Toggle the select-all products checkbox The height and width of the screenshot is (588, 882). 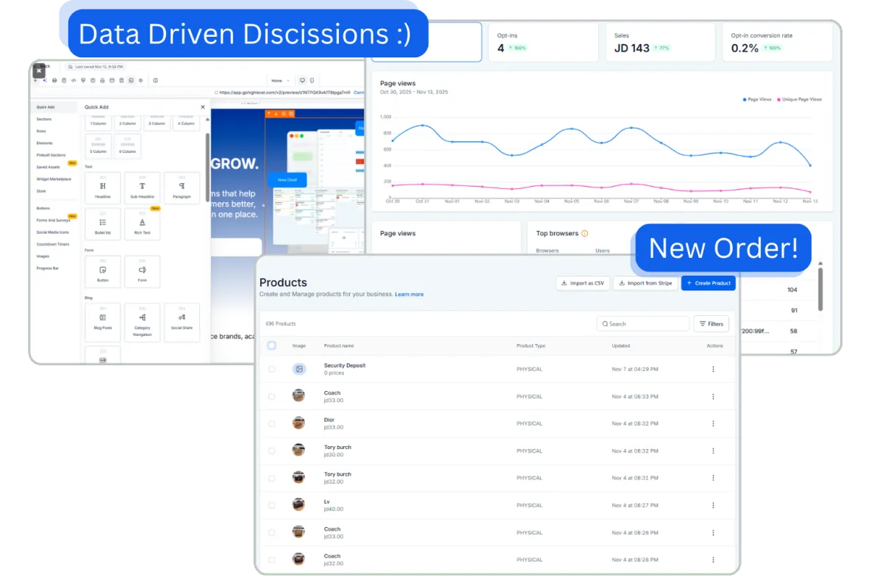272,345
